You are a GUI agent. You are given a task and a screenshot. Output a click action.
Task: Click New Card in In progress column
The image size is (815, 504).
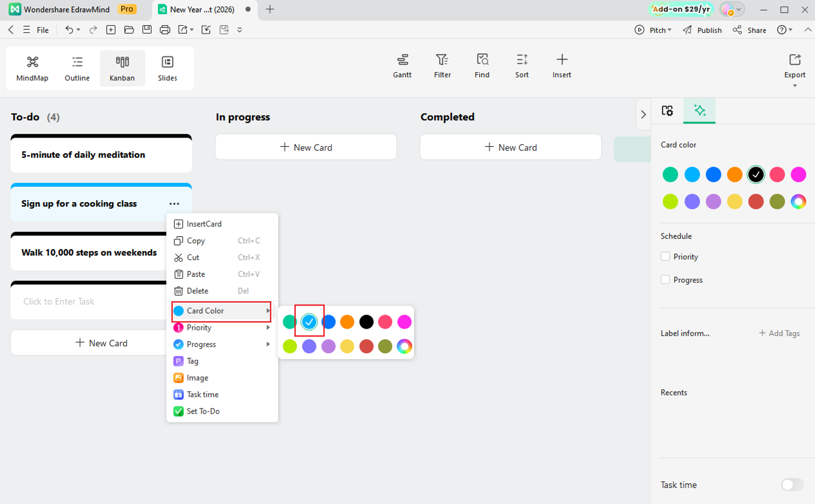306,147
